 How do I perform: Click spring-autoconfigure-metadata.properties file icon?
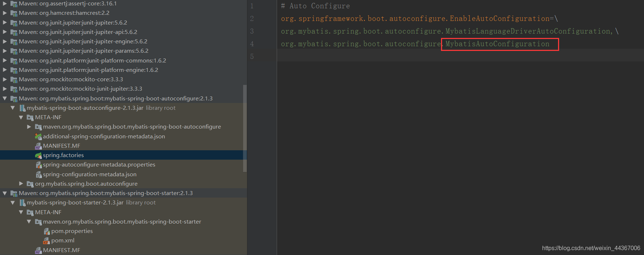[39, 165]
